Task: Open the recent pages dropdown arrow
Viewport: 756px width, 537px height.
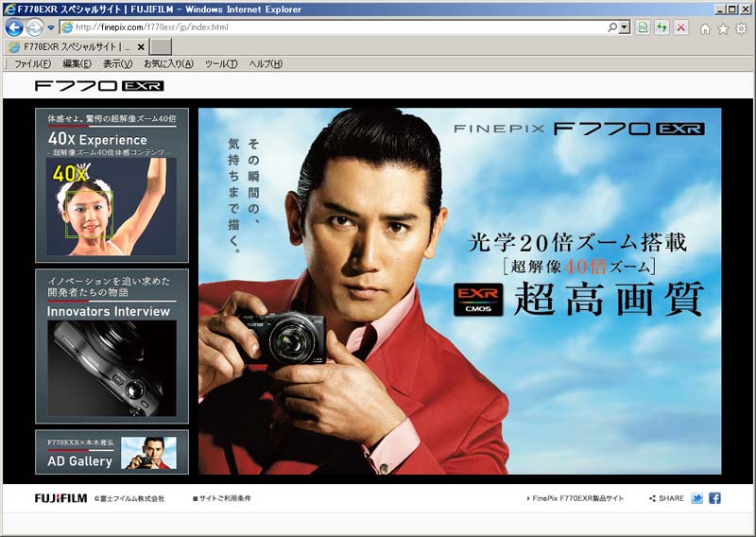Action: click(51, 28)
